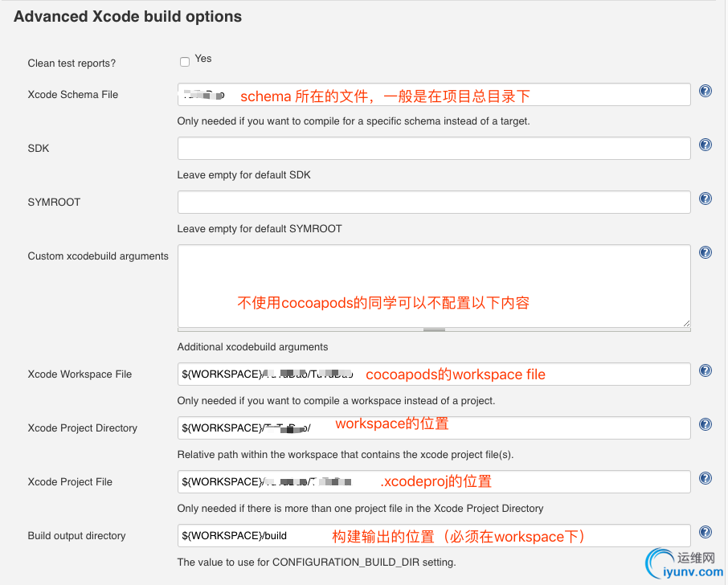Click help icon for SYMROOT field

706,198
